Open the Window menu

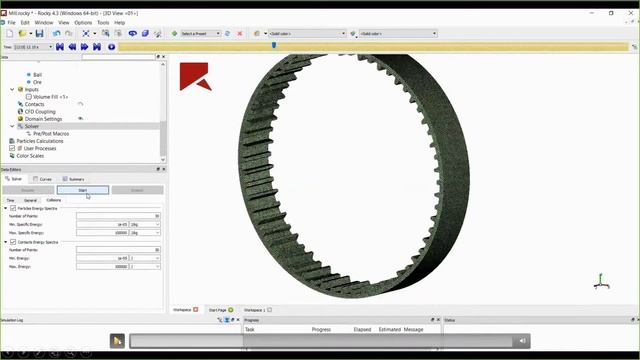44,23
